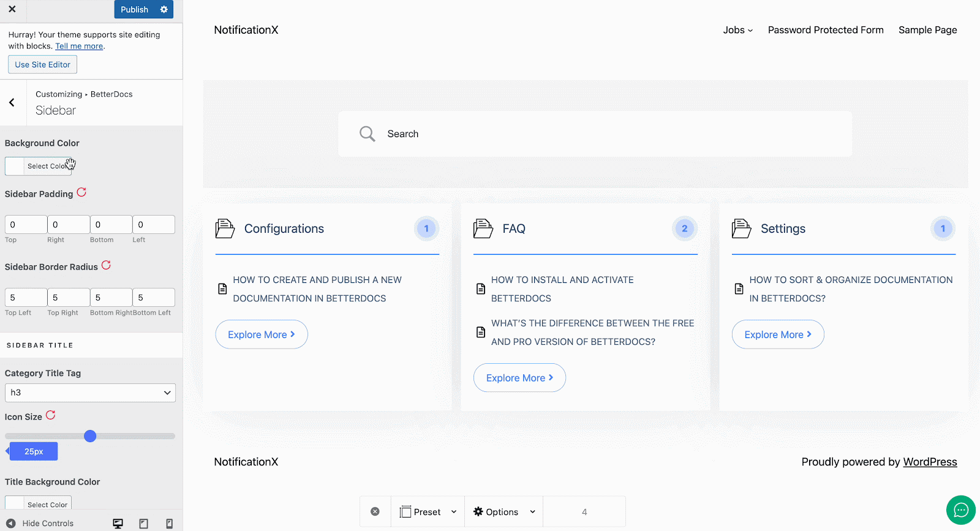This screenshot has width=980, height=531.
Task: Click document icon beside Free and Pro article
Action: point(481,332)
